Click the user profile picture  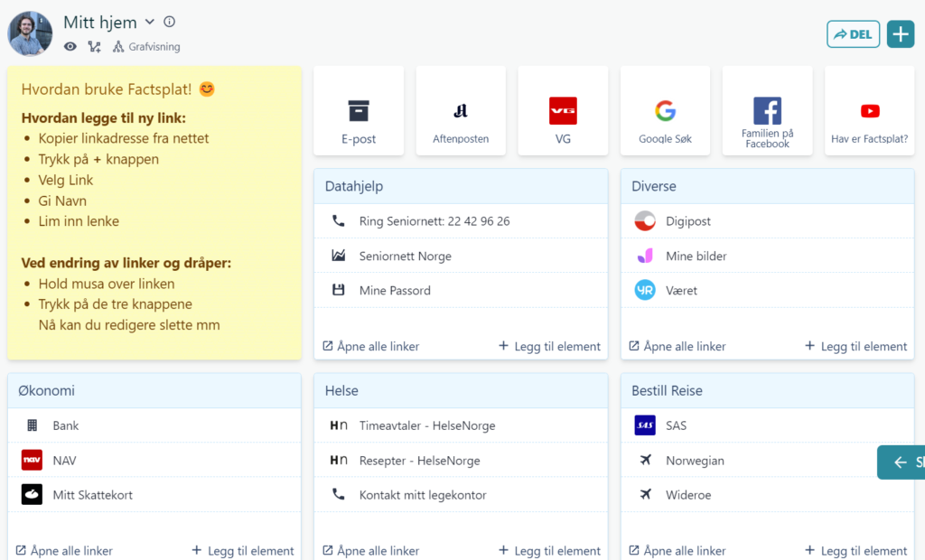[x=31, y=34]
